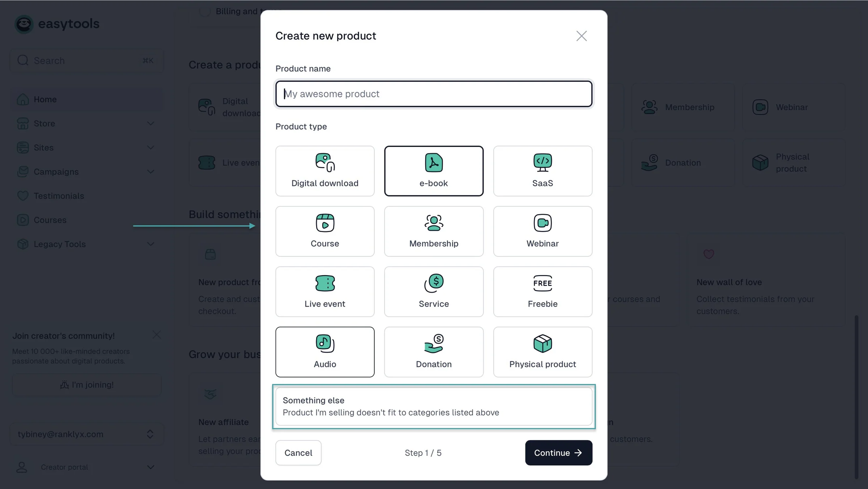The height and width of the screenshot is (489, 868).
Task: Click the Product name input field
Action: 434,94
